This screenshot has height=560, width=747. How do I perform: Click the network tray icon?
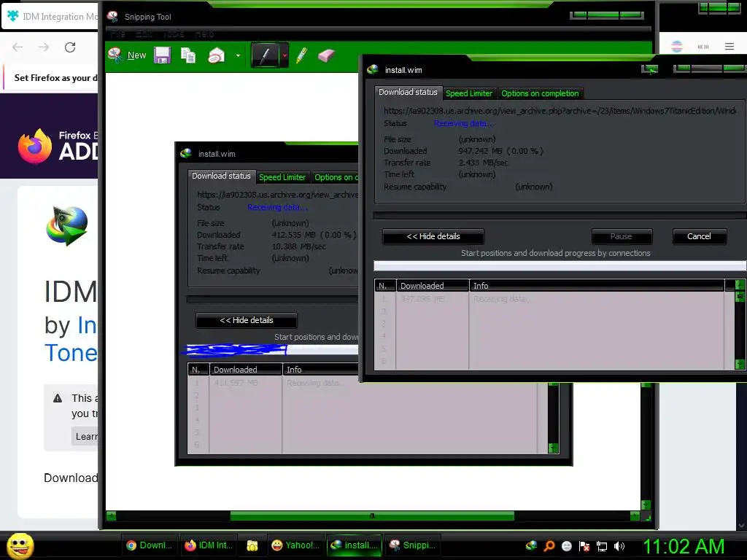pyautogui.click(x=602, y=546)
